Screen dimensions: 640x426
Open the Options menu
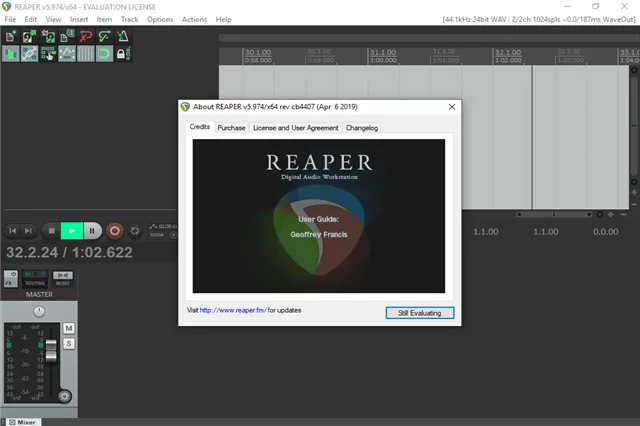click(160, 19)
